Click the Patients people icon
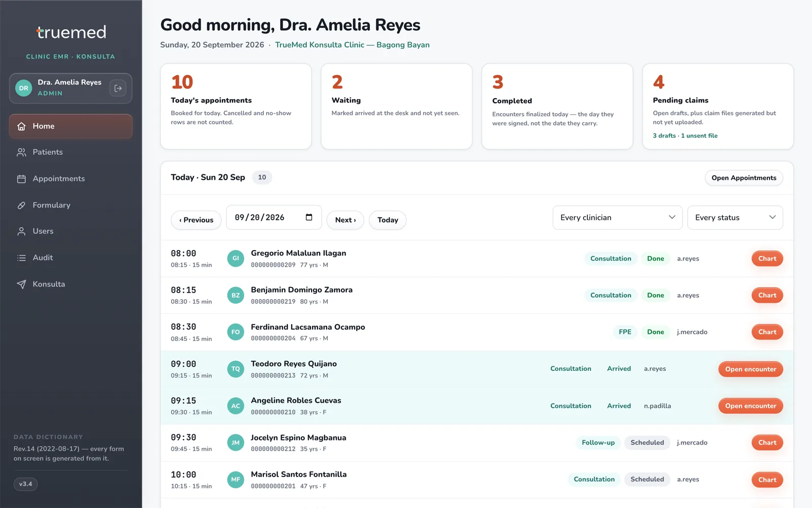 [x=21, y=152]
